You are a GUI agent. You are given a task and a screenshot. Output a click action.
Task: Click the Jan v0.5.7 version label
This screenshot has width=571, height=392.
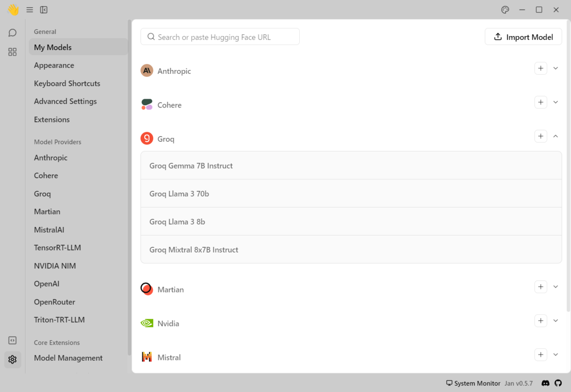(519, 383)
